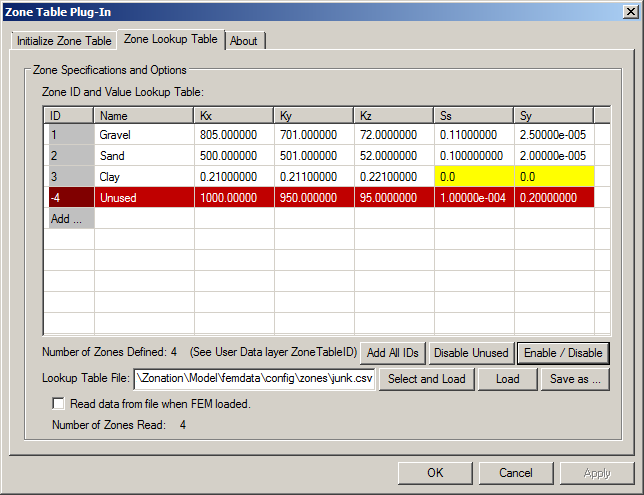Select the Zone Lookup Table tab
The image size is (644, 495).
coord(170,39)
